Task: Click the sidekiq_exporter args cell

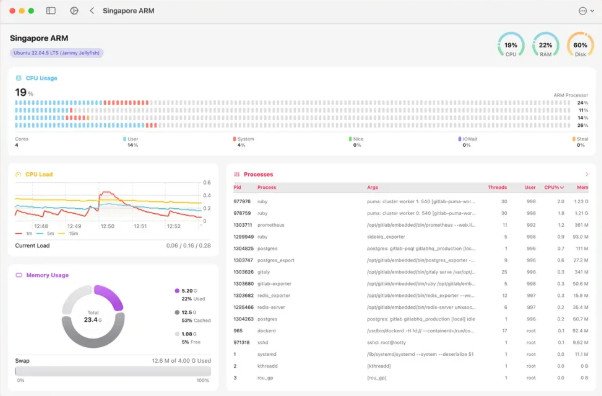Action: [386, 237]
